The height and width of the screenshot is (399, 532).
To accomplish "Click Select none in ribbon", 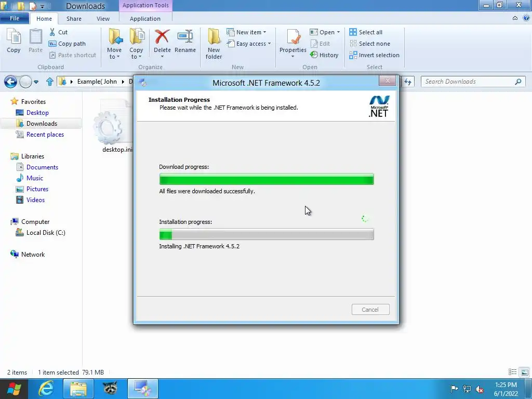I will click(x=370, y=44).
